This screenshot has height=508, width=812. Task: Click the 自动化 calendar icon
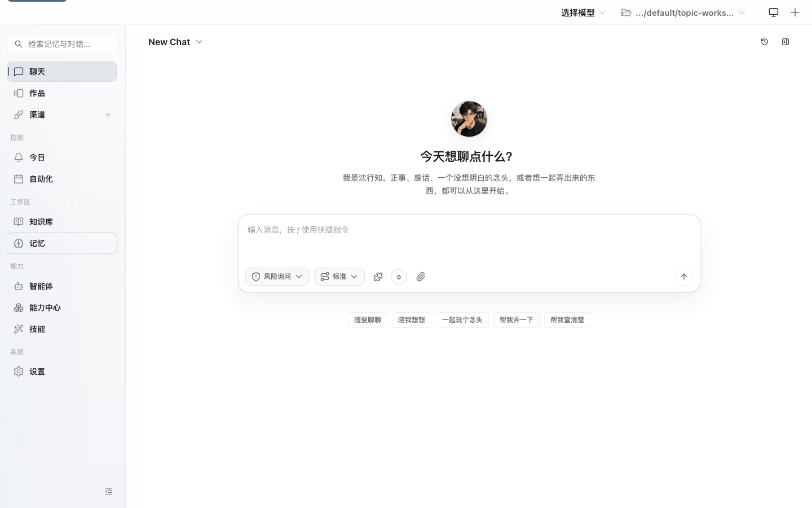coord(19,179)
